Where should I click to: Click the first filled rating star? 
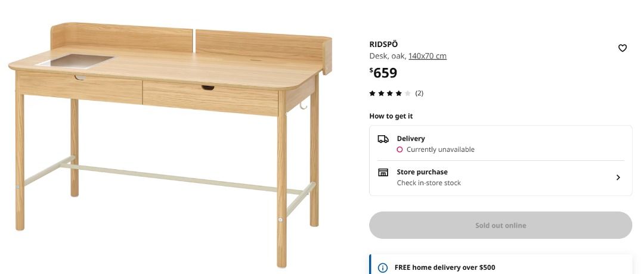tap(372, 94)
